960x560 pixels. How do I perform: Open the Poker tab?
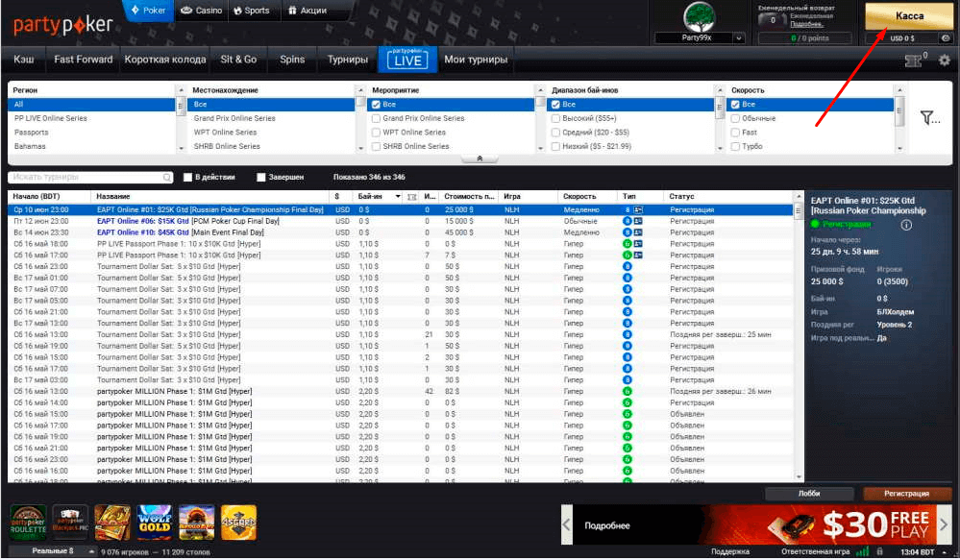pyautogui.click(x=148, y=11)
